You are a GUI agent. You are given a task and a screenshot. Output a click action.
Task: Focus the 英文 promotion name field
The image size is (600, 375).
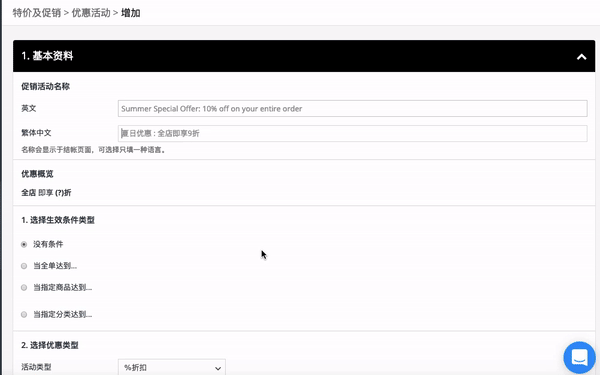pyautogui.click(x=352, y=108)
